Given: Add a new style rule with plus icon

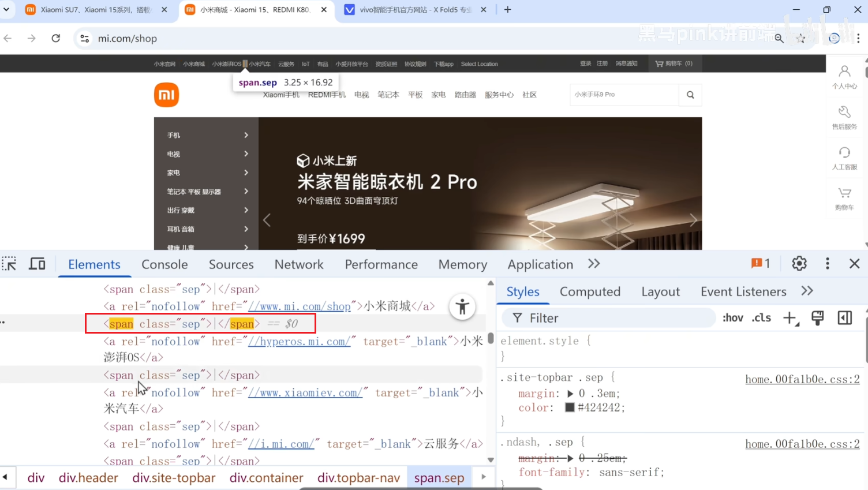Looking at the screenshot, I should coord(790,318).
